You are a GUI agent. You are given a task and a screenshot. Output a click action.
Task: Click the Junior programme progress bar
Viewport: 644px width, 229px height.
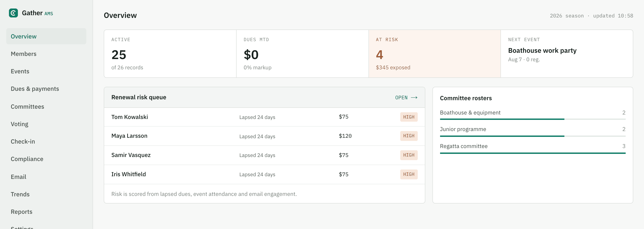pos(533,136)
